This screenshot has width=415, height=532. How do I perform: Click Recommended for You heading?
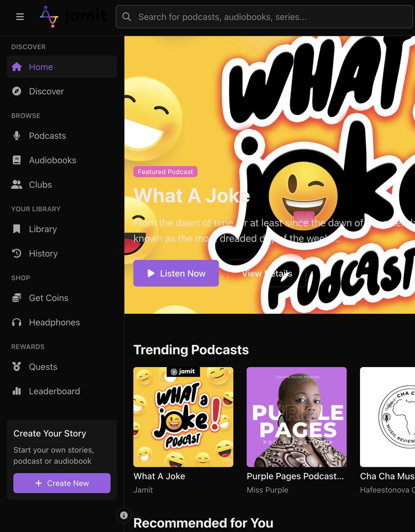click(x=203, y=523)
